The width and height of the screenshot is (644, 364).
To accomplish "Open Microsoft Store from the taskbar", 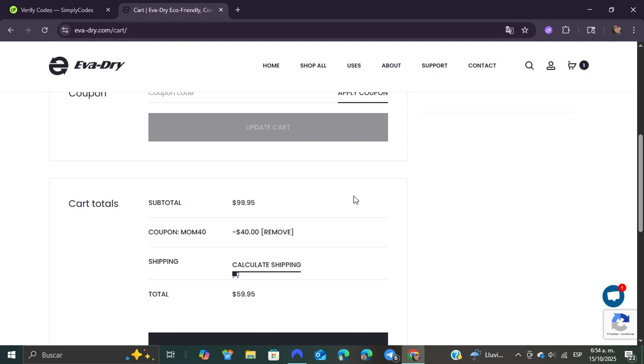I will pos(273,355).
